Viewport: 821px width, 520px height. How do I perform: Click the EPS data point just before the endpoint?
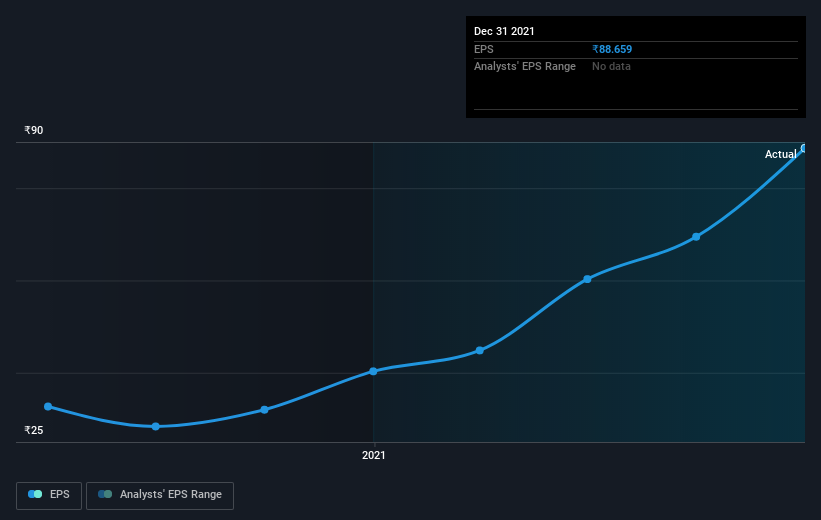(696, 237)
